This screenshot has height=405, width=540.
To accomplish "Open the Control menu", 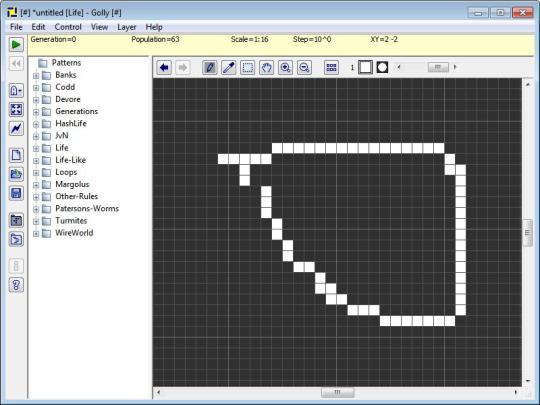I will click(x=68, y=27).
